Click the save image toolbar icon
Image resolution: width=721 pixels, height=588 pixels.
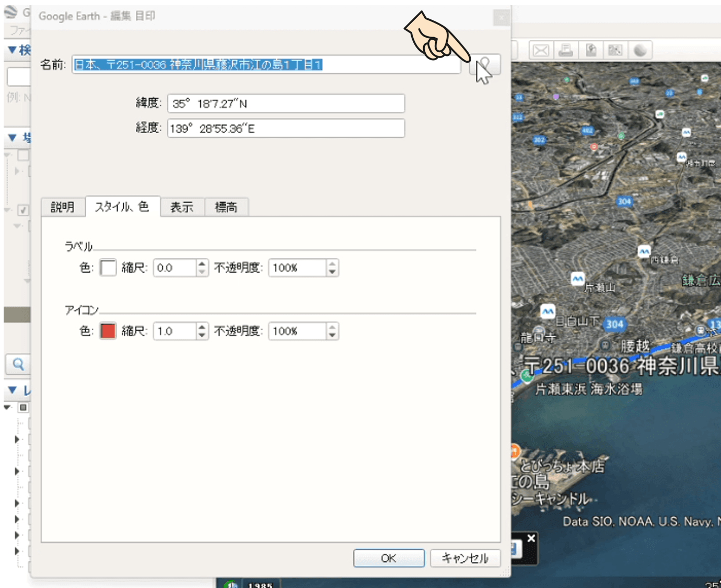coord(591,51)
